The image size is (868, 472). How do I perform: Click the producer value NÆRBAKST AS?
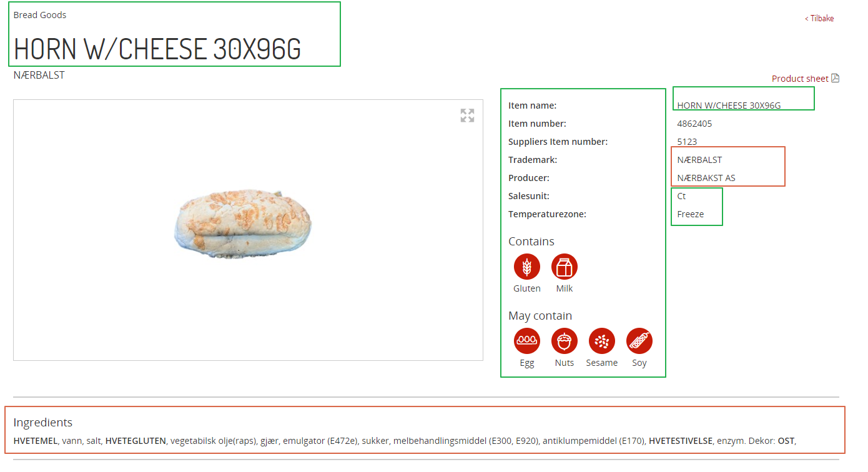coord(706,178)
